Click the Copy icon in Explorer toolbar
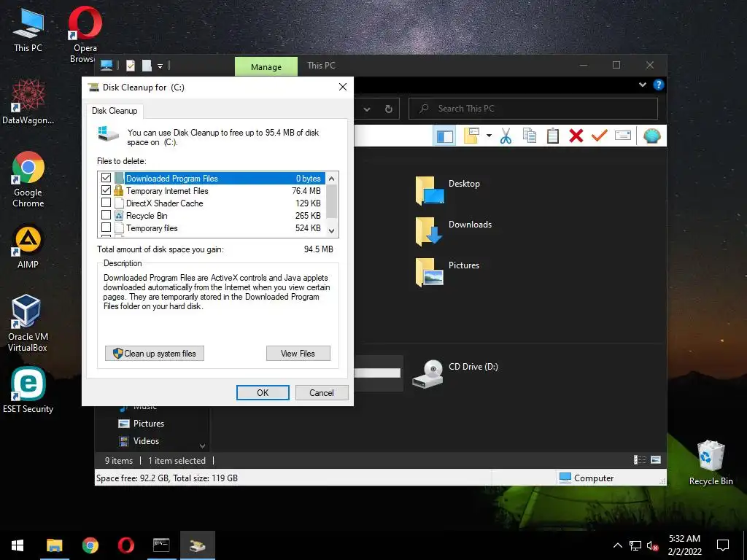This screenshot has height=560, width=747. [x=530, y=136]
